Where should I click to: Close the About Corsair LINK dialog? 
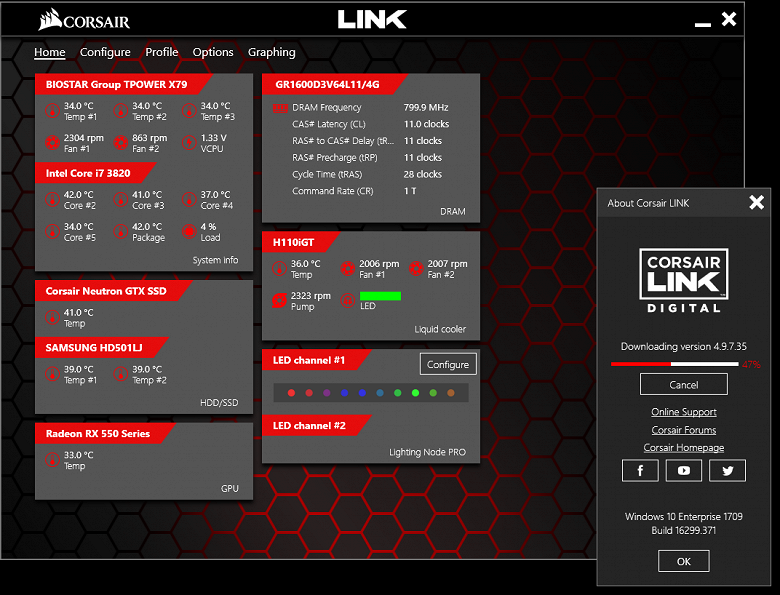point(757,202)
